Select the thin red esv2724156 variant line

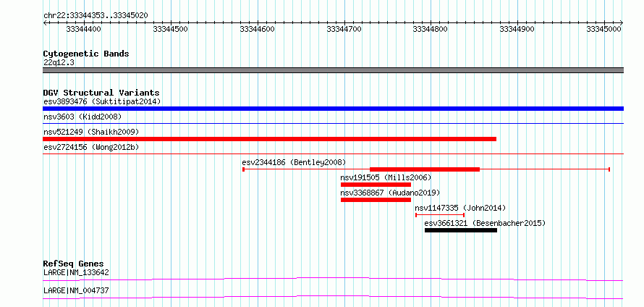pos(333,153)
